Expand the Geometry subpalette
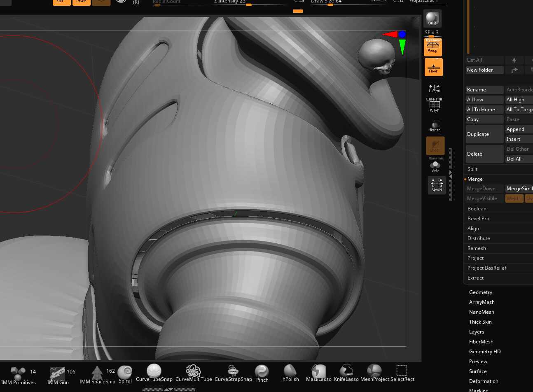Screen dimensions: 533x392 [x=481, y=292]
